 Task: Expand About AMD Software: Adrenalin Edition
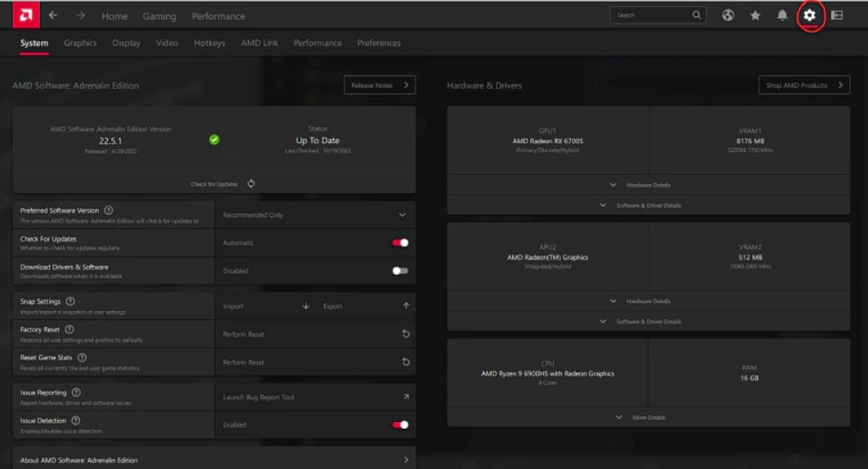pyautogui.click(x=213, y=460)
